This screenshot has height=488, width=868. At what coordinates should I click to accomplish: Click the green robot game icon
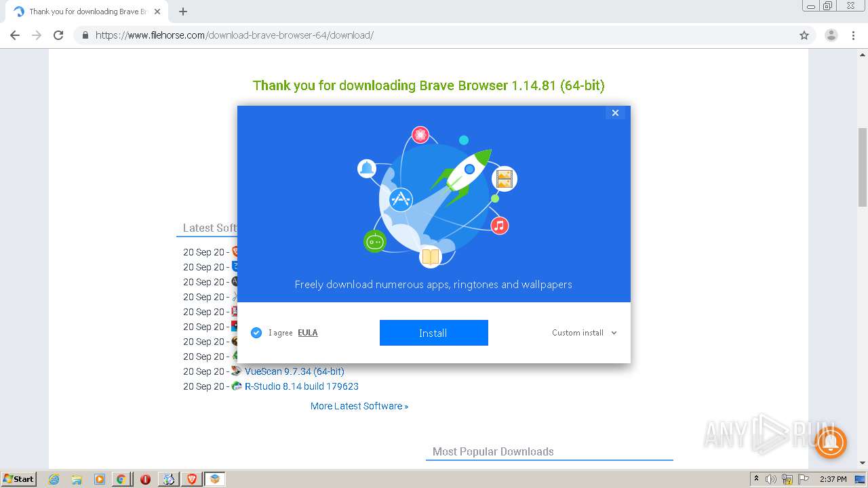point(375,241)
